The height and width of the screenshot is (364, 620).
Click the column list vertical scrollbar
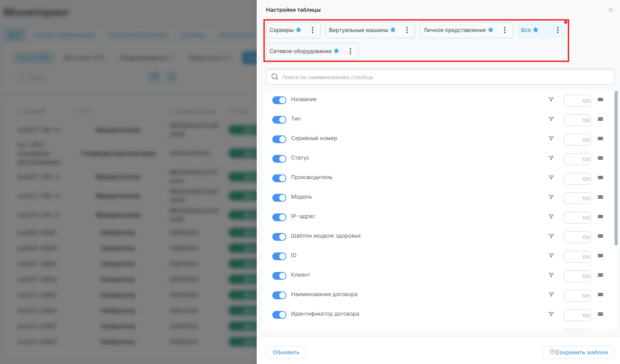[616, 168]
